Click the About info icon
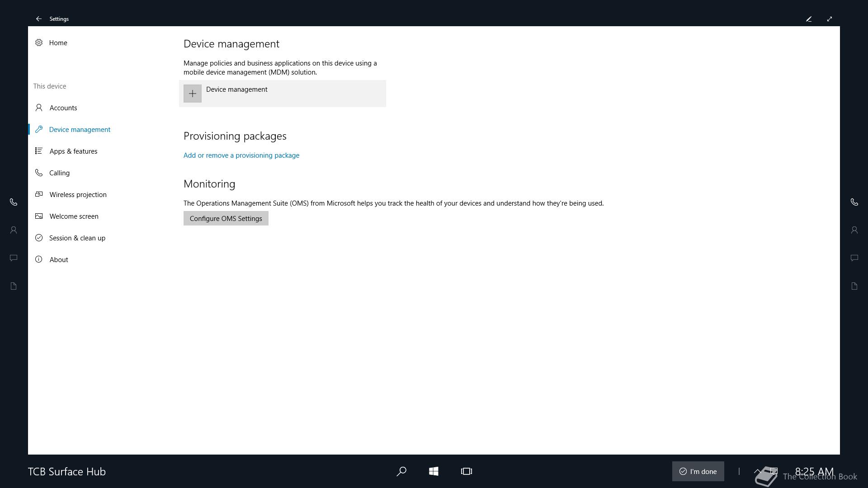Viewport: 868px width, 488px height. 39,259
